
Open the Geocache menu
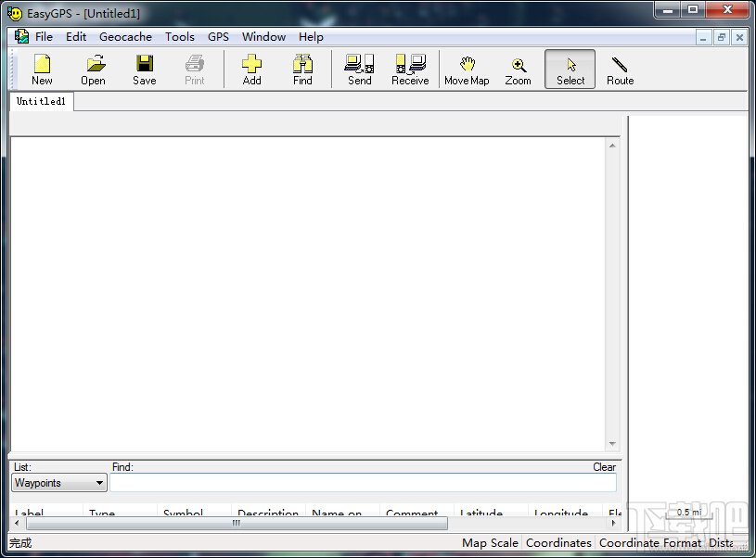tap(125, 37)
